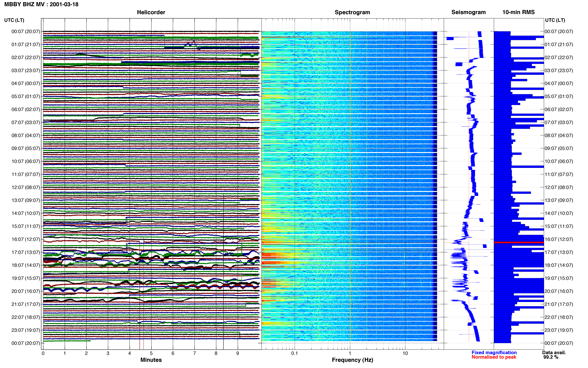The width and height of the screenshot is (588, 368).
Task: Select the 10-min RMS panel heading
Action: point(518,12)
